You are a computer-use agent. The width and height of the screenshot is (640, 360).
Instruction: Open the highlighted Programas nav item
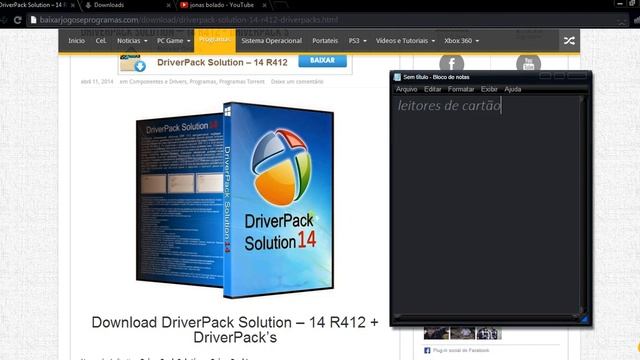[x=215, y=40]
